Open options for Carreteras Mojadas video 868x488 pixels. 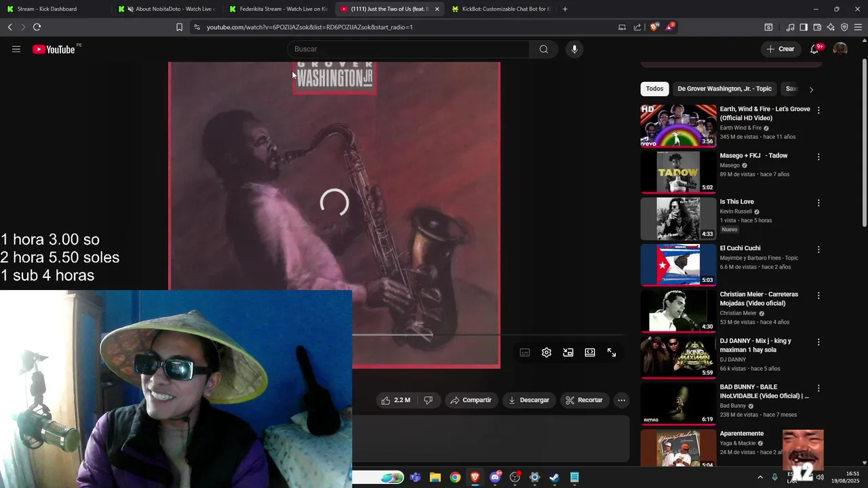tap(818, 296)
